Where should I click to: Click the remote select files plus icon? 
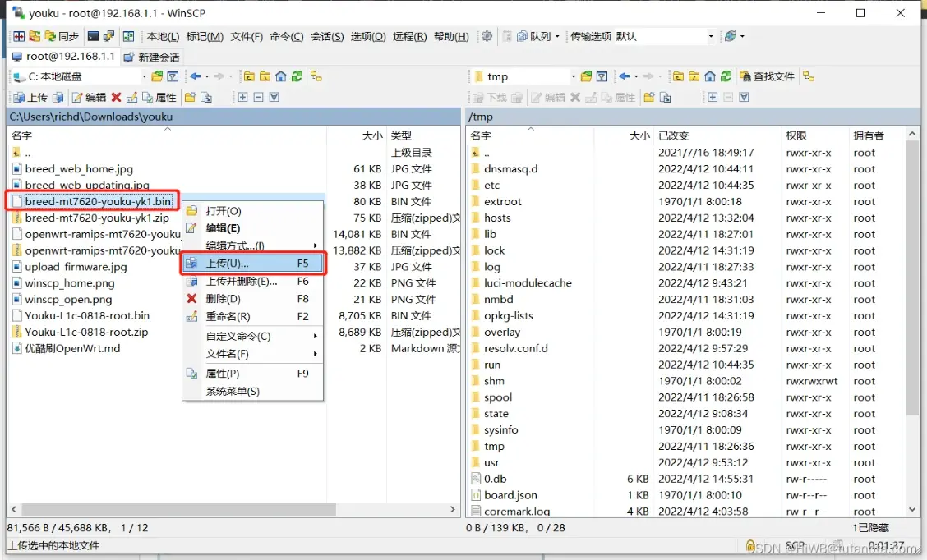[x=713, y=98]
